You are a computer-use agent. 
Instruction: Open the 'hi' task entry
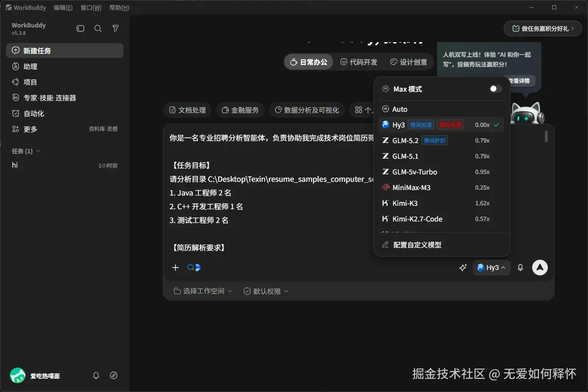point(65,165)
